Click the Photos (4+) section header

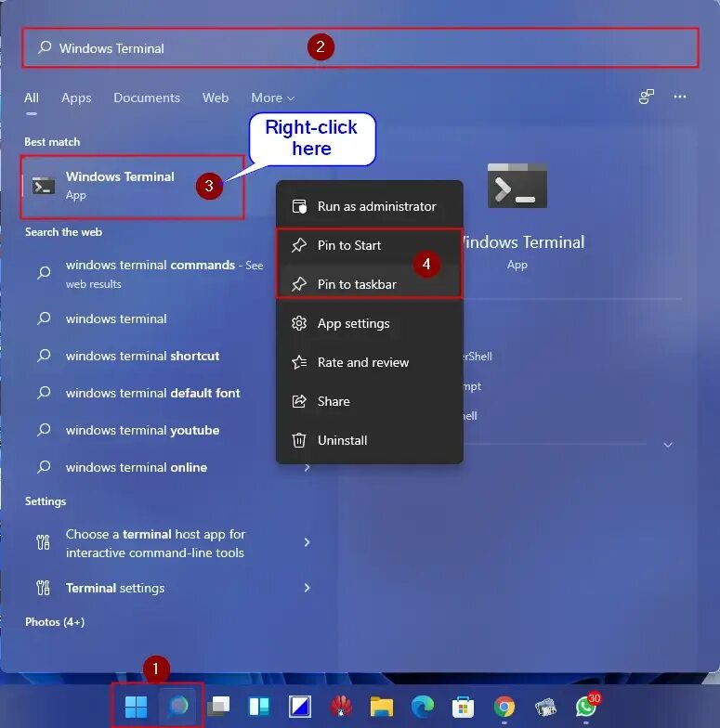tap(55, 622)
